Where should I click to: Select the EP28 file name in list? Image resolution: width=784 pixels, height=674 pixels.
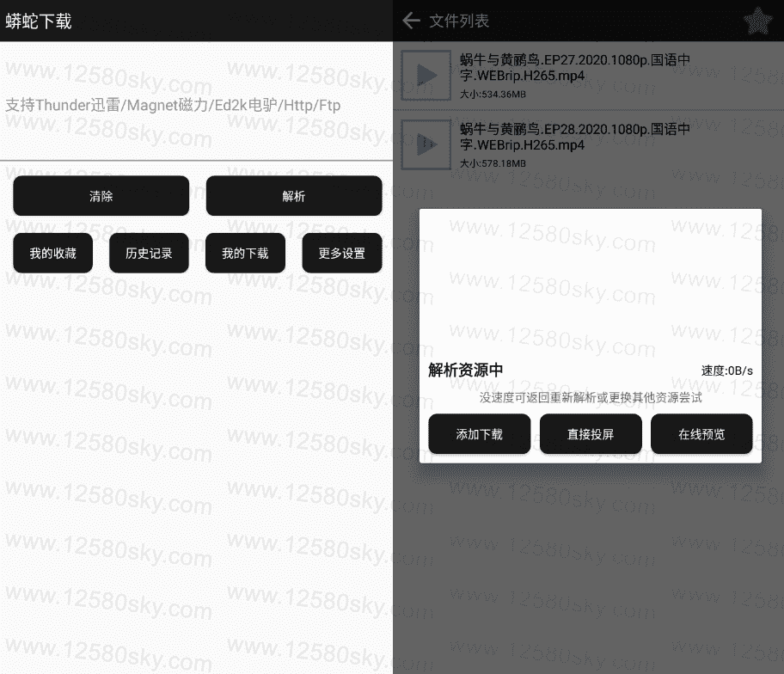tap(574, 138)
